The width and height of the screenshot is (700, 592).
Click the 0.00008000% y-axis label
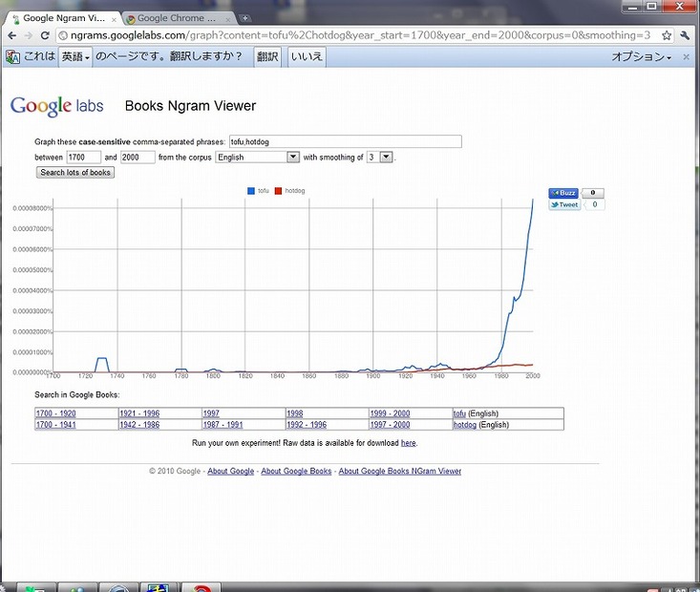[x=32, y=208]
